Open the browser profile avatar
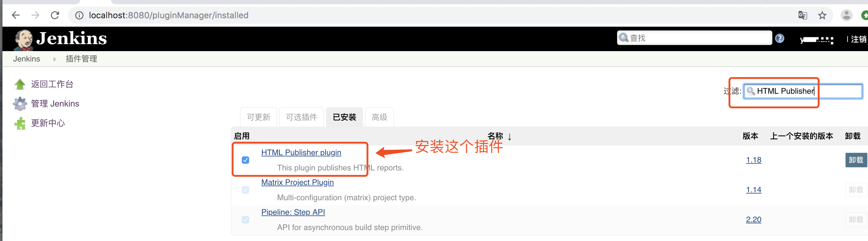The height and width of the screenshot is (241, 868). pos(846,15)
